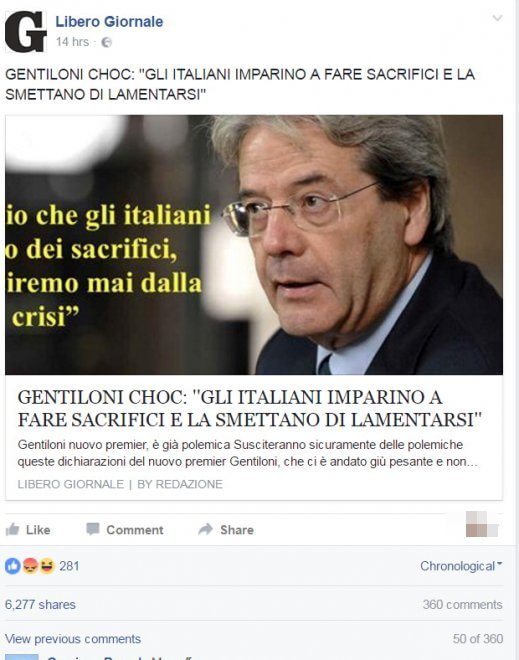Click the Share arrow icon
Image resolution: width=519 pixels, height=660 pixels.
(205, 529)
